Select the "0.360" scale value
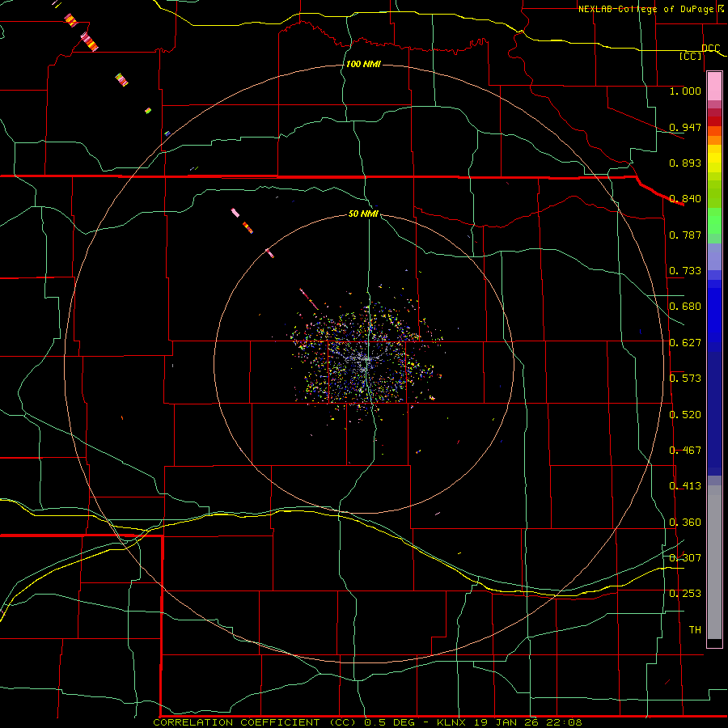This screenshot has height=728, width=728. coord(685,523)
